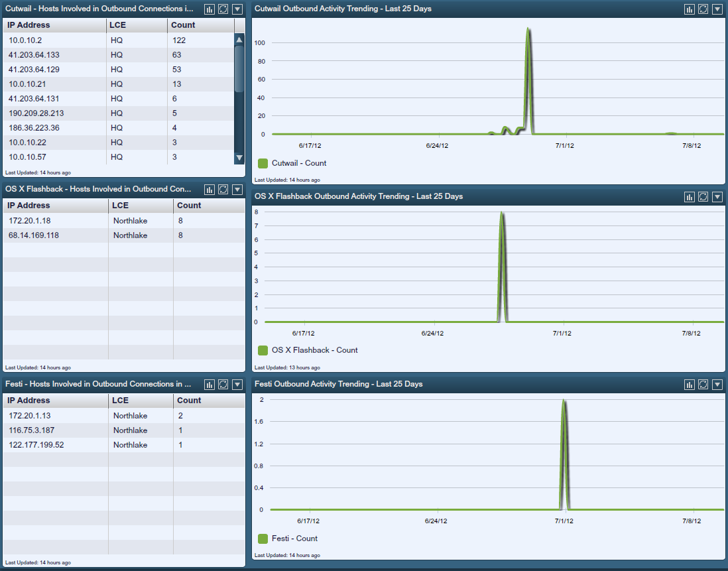Sort Festi table by IP Address column

[x=56, y=400]
